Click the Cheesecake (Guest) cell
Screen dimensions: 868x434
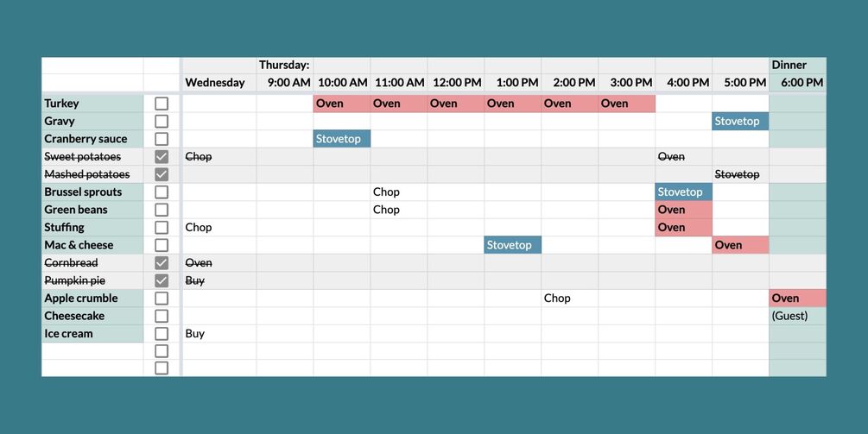click(797, 316)
